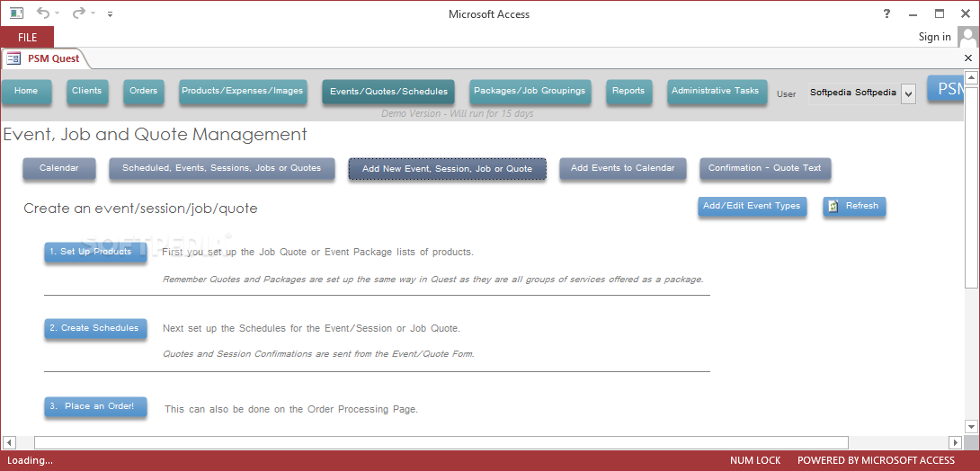Expand the User dropdown arrow
The height and width of the screenshot is (471, 980).
tap(909, 93)
